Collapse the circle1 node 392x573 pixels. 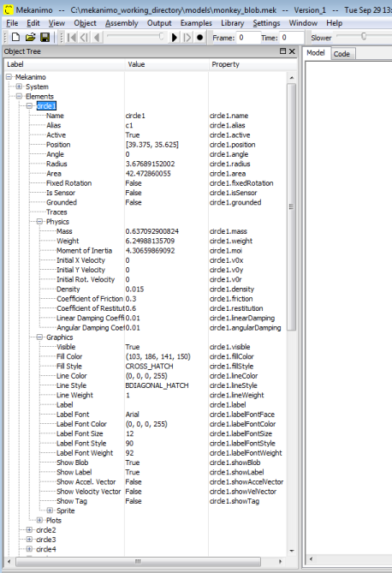pos(29,106)
